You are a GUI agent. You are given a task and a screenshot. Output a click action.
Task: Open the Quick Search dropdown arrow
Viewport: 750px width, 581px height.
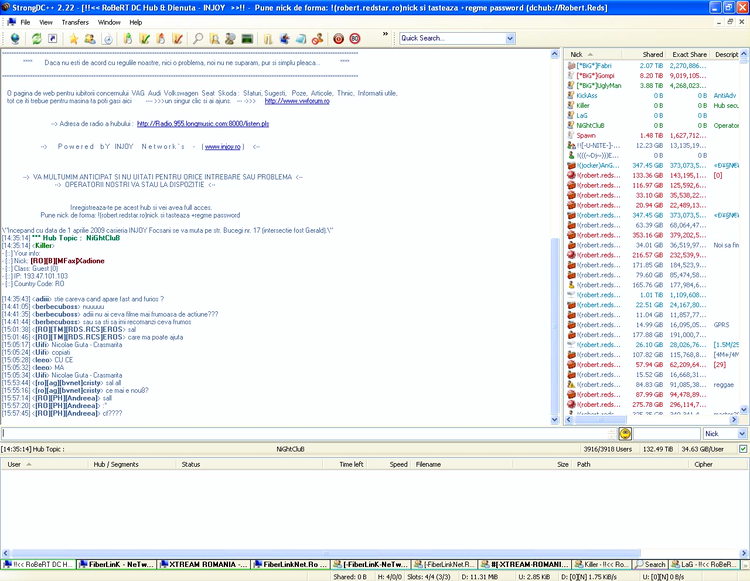pos(510,38)
